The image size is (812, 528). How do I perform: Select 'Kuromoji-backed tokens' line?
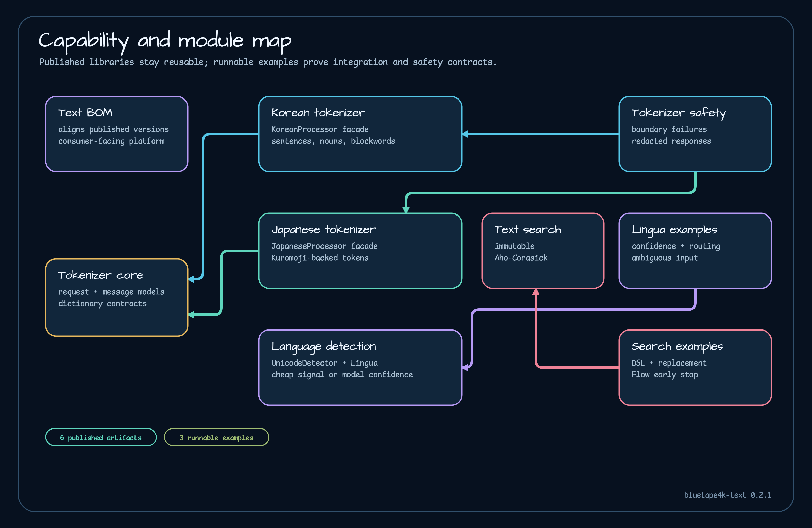coord(320,258)
